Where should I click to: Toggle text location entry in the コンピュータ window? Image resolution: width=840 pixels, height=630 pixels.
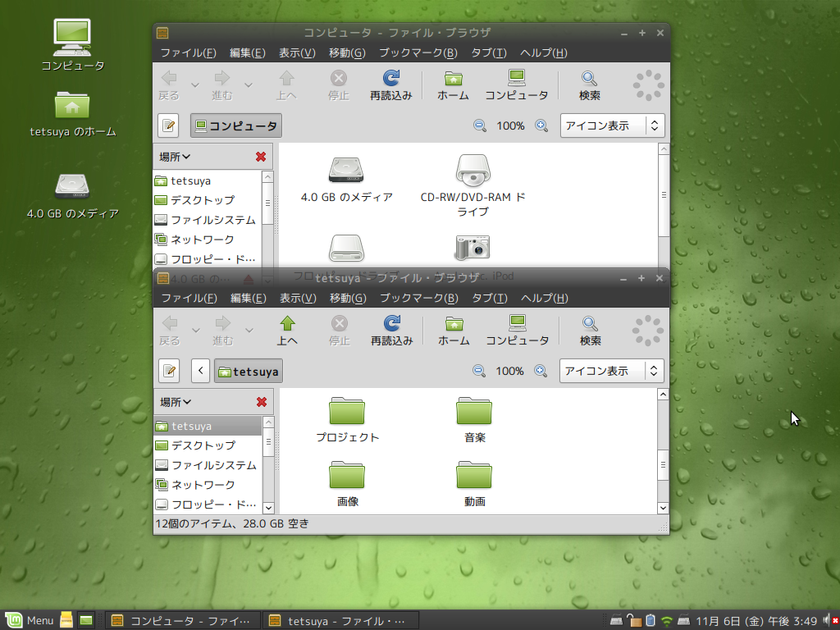click(169, 126)
